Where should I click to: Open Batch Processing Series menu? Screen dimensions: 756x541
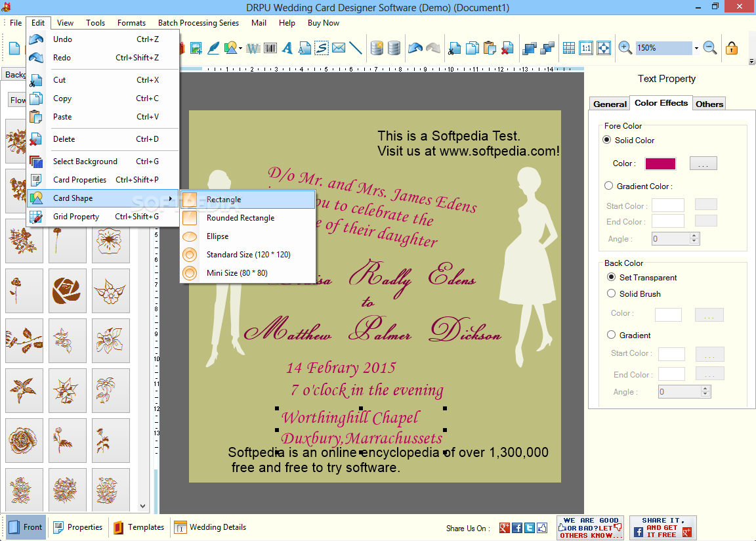pyautogui.click(x=198, y=23)
